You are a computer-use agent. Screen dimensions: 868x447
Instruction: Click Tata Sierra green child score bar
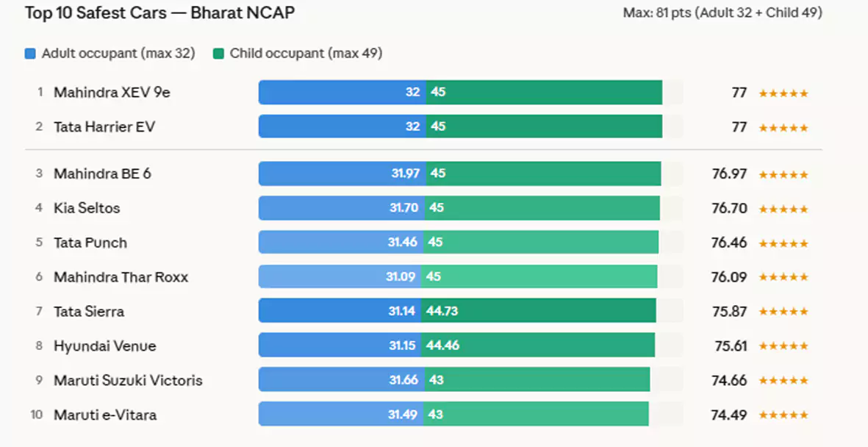[x=540, y=311]
